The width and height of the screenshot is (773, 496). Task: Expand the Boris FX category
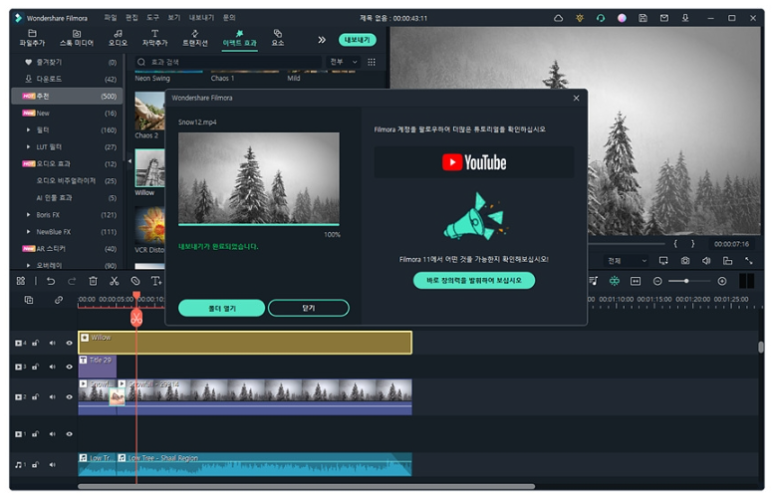(x=28, y=215)
